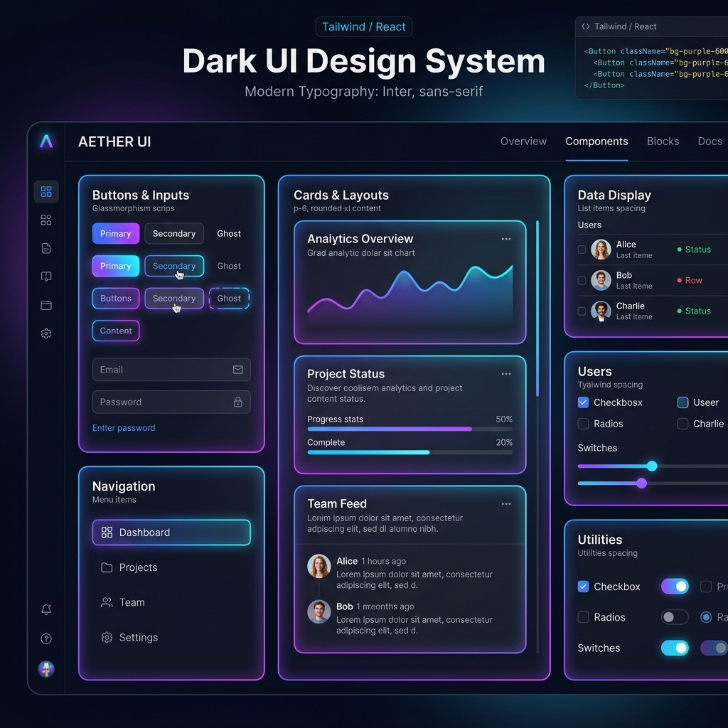Open Settings in Navigation menu
The width and height of the screenshot is (728, 728).
coord(171,638)
